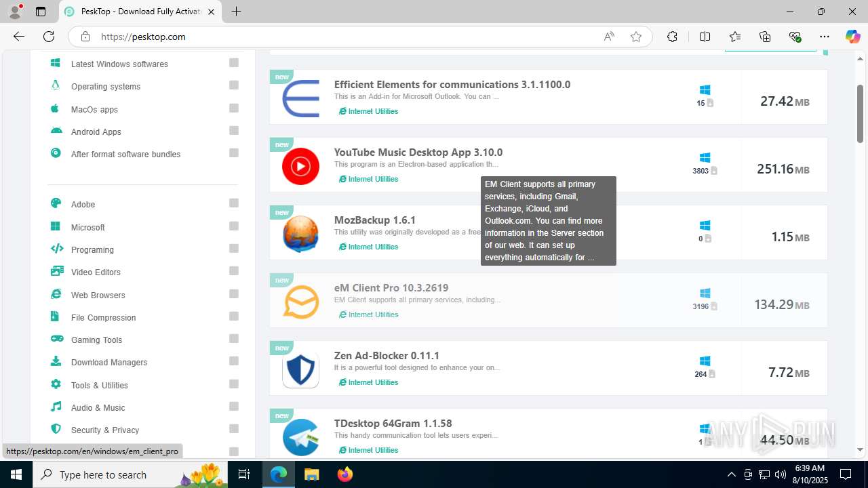The image size is (868, 488).
Task: Click the File Compression icon
Action: (55, 317)
